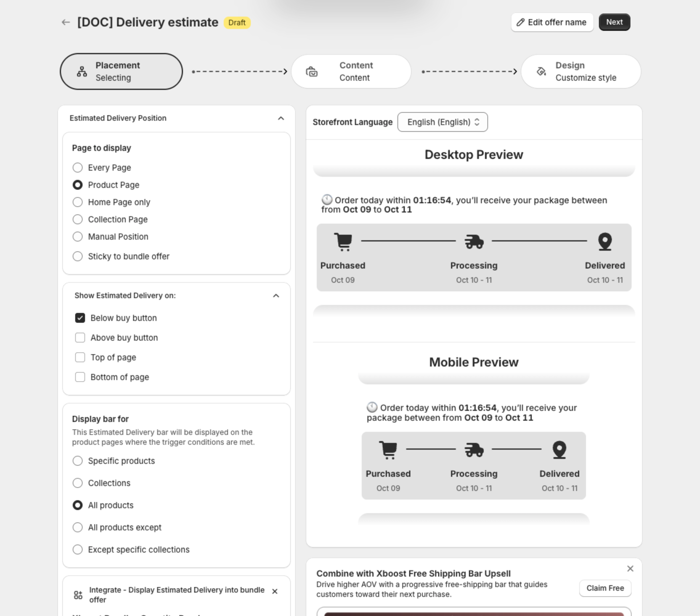
Task: Click the cart icon in Mobile Preview
Action: tap(388, 450)
